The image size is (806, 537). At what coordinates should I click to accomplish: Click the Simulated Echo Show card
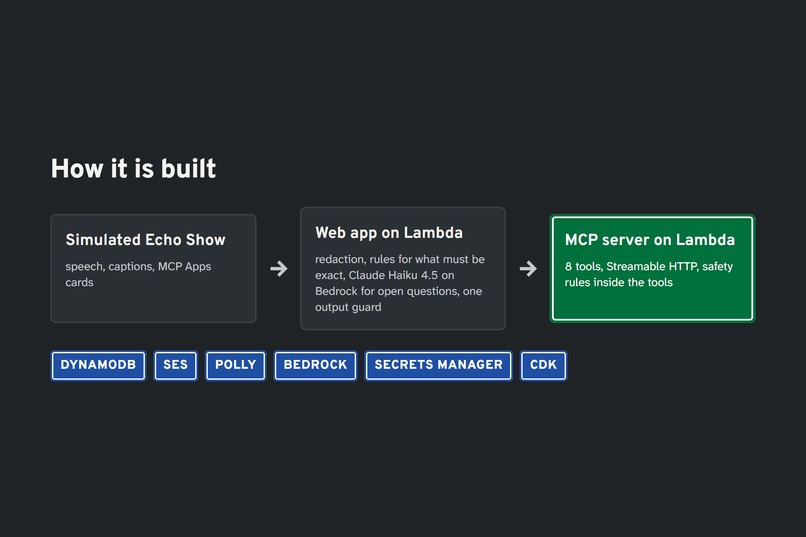pyautogui.click(x=153, y=268)
